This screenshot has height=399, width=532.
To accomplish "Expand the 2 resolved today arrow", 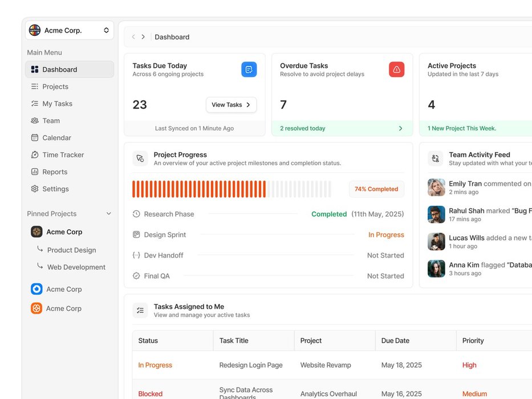I will tap(400, 128).
